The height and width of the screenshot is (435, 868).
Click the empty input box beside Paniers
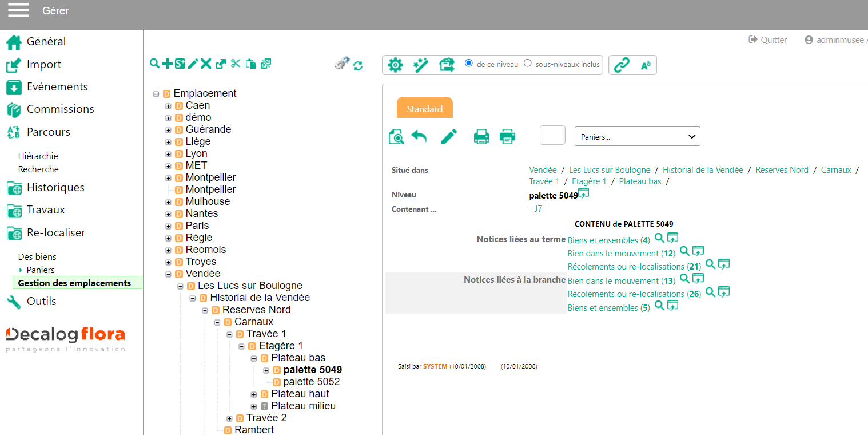pos(552,136)
